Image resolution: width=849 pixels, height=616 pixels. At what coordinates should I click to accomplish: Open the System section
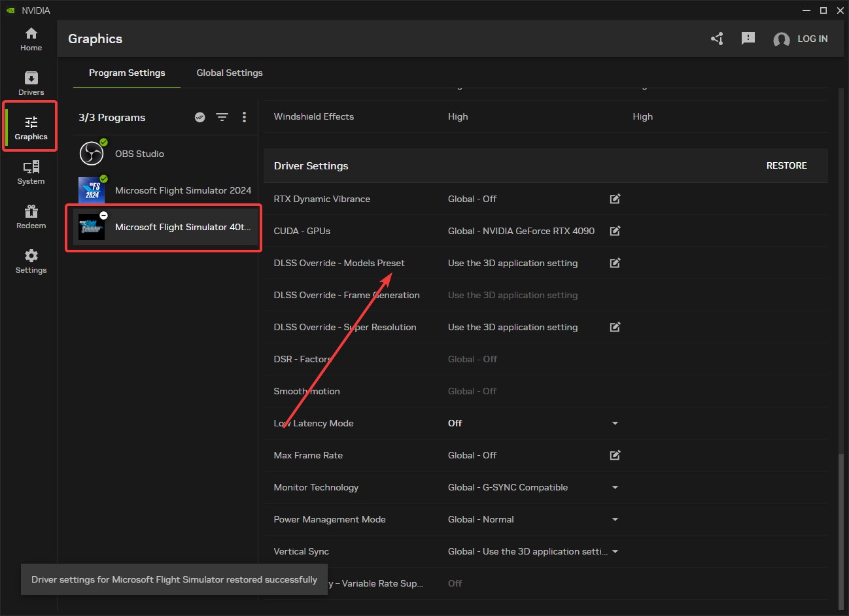point(31,173)
